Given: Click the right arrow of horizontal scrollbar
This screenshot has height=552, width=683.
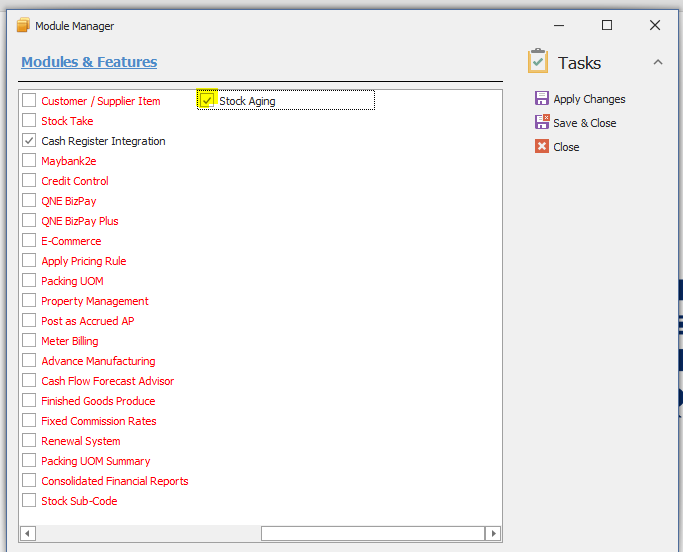Looking at the screenshot, I should tap(494, 533).
